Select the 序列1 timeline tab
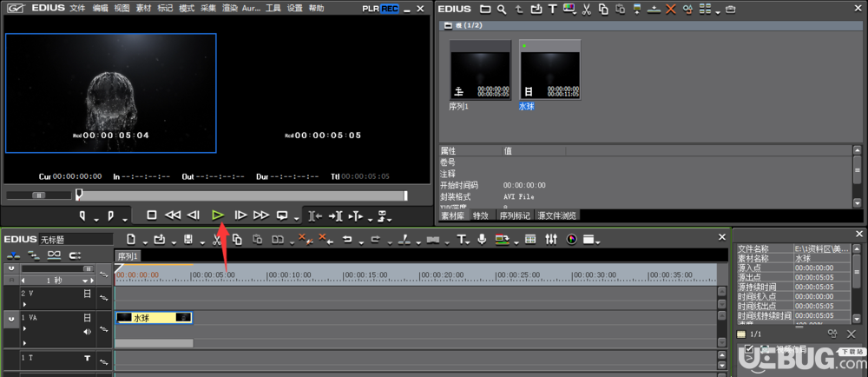Image resolution: width=868 pixels, height=377 pixels. coord(128,256)
